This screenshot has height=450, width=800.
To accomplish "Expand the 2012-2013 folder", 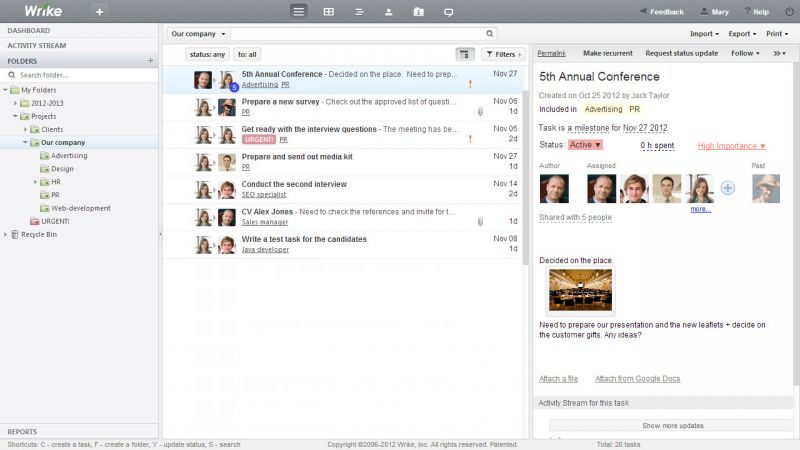I will (15, 103).
